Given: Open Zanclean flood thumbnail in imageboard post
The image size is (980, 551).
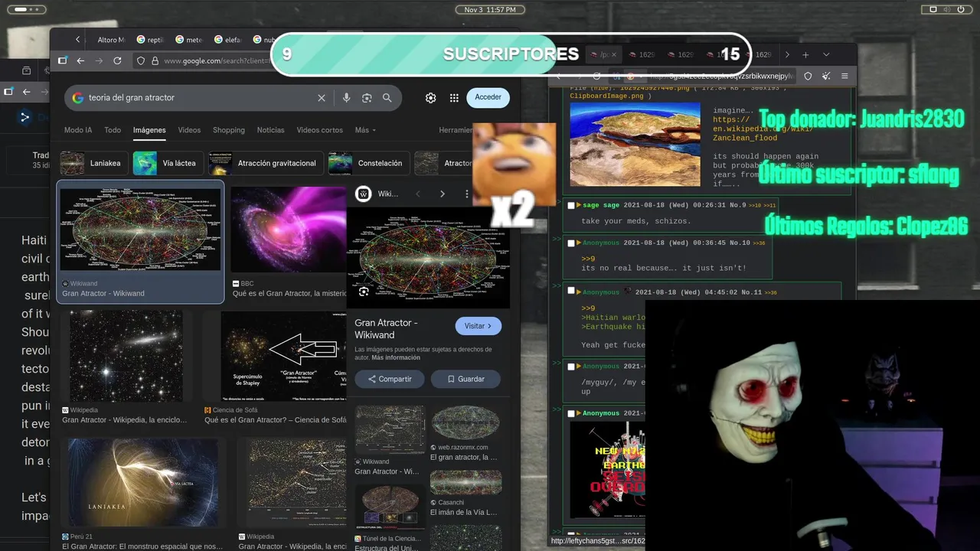Looking at the screenshot, I should pos(635,145).
